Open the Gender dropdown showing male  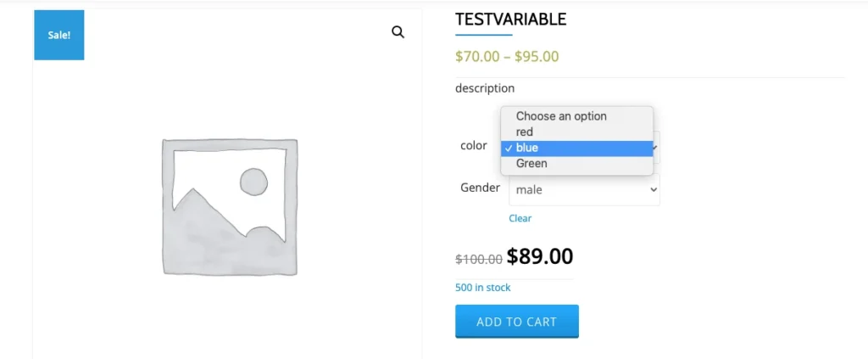tap(576, 190)
